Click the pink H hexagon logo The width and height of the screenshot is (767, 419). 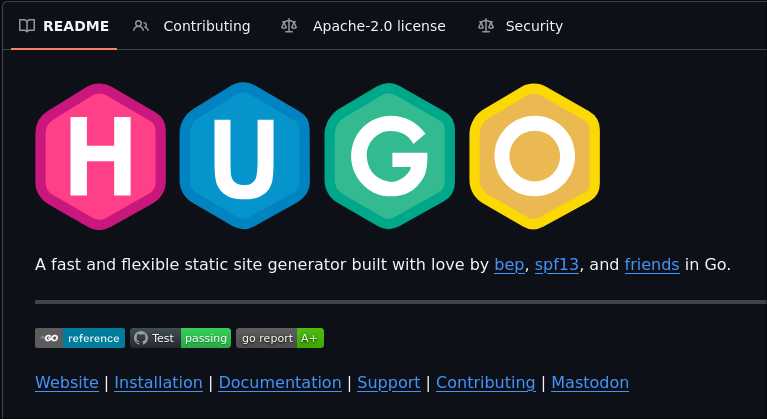(100, 156)
